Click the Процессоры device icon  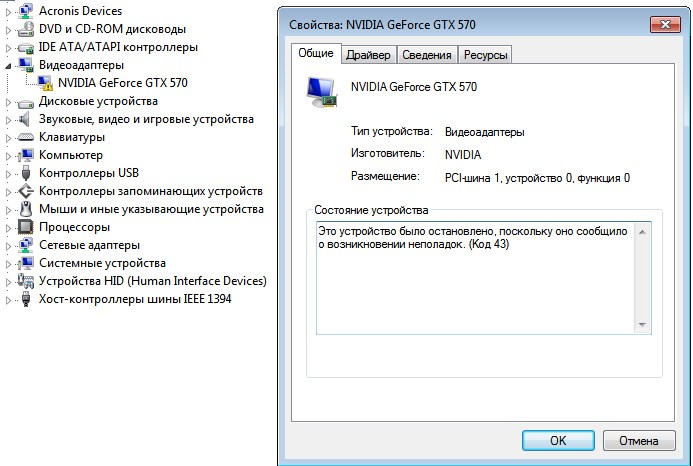click(26, 227)
